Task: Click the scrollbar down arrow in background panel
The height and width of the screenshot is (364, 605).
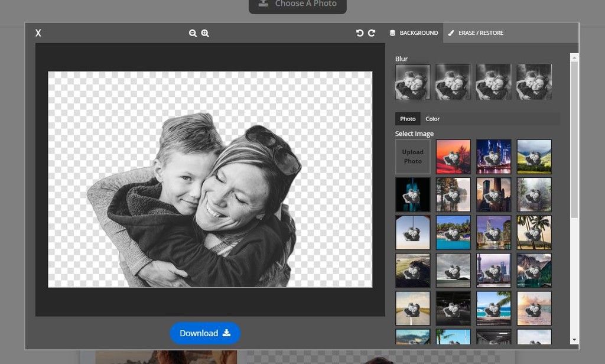Action: click(574, 340)
